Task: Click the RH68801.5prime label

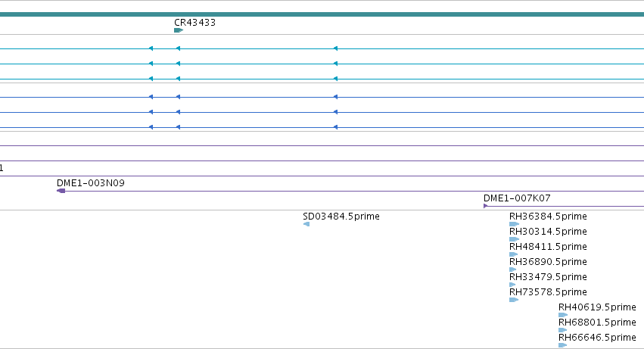Action: 597,323
